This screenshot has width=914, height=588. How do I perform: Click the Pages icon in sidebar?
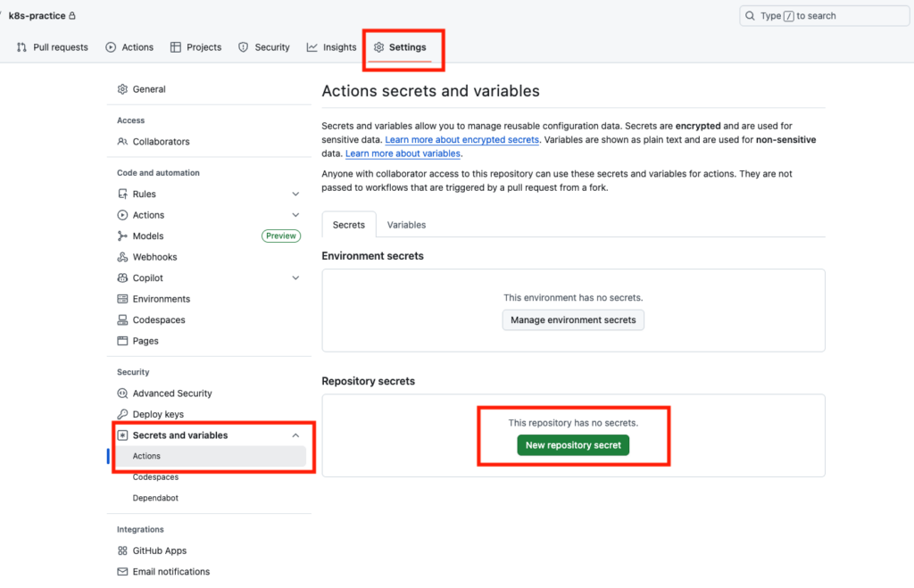point(123,341)
